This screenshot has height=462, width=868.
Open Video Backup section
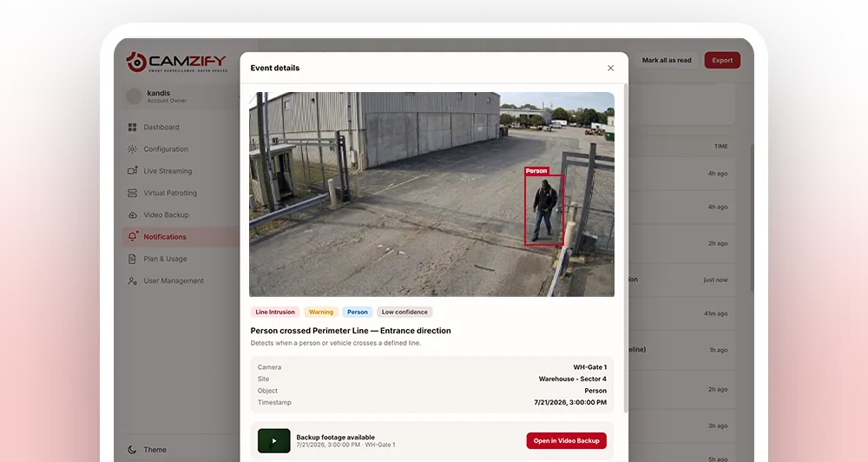pos(166,215)
